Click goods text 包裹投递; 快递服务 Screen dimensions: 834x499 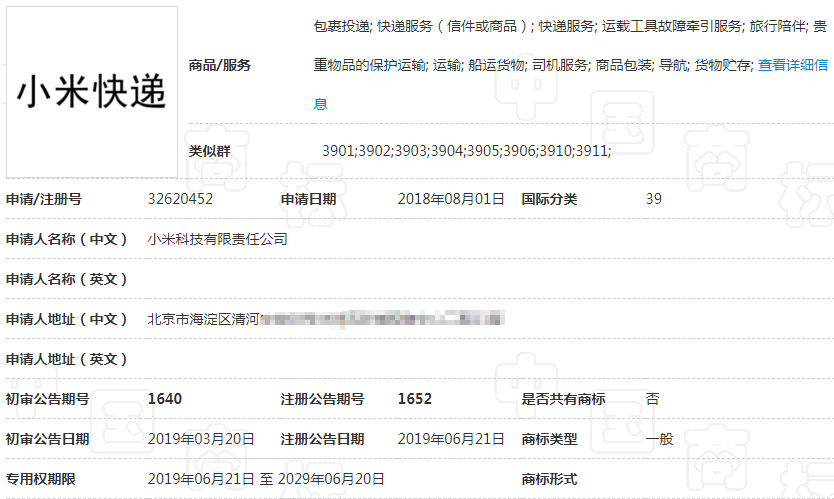373,26
